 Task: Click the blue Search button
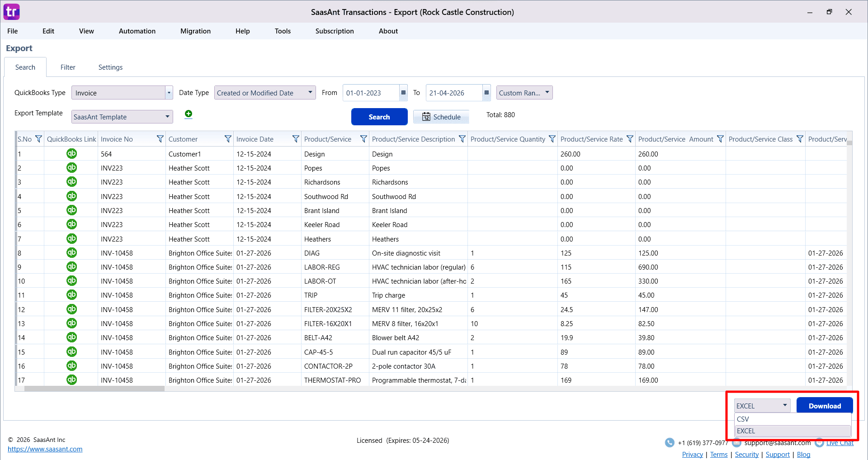coord(379,117)
